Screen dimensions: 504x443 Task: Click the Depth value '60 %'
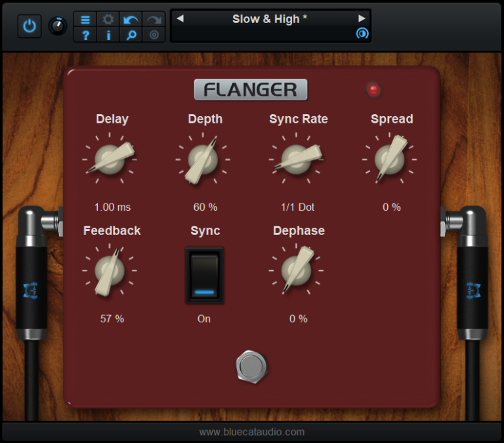pyautogui.click(x=205, y=207)
